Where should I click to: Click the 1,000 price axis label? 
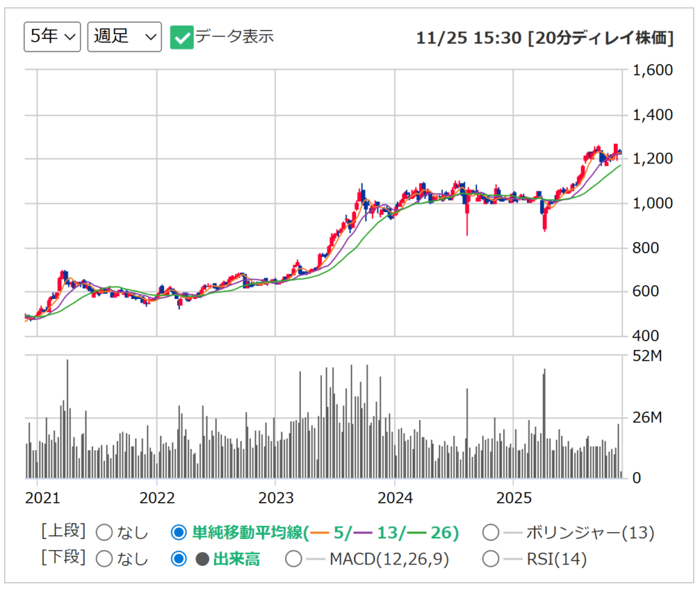[x=651, y=203]
